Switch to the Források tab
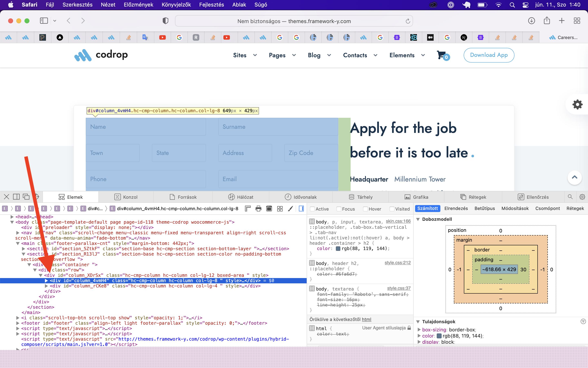The width and height of the screenshot is (588, 368). pyautogui.click(x=183, y=197)
